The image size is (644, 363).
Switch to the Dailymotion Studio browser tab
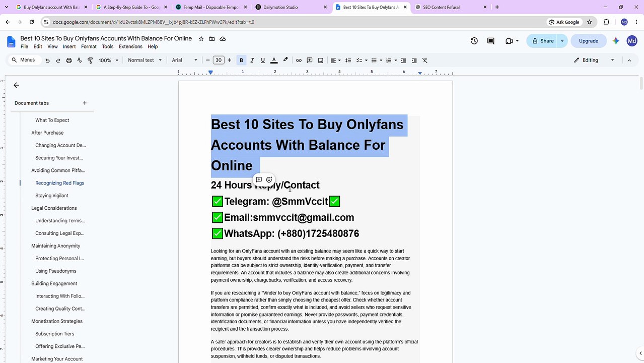pyautogui.click(x=290, y=7)
